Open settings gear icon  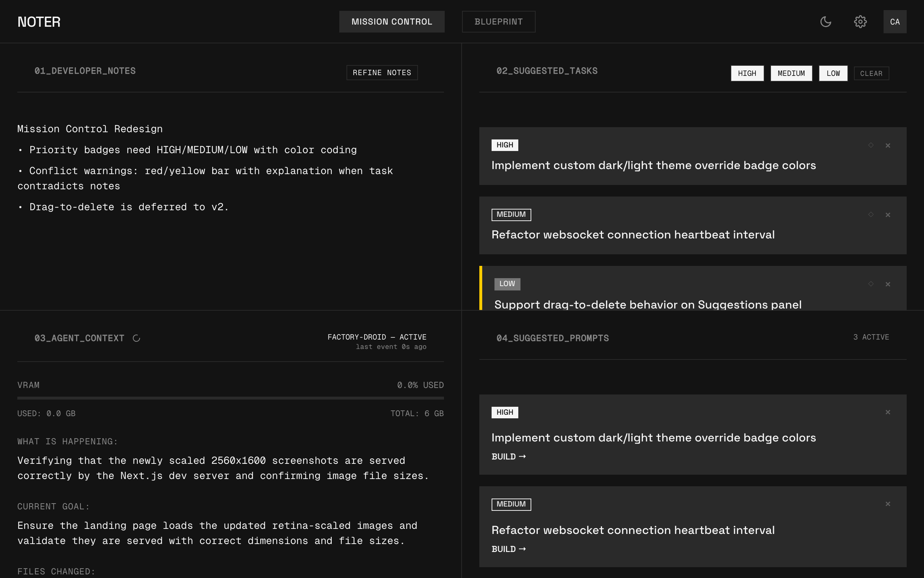pyautogui.click(x=860, y=22)
